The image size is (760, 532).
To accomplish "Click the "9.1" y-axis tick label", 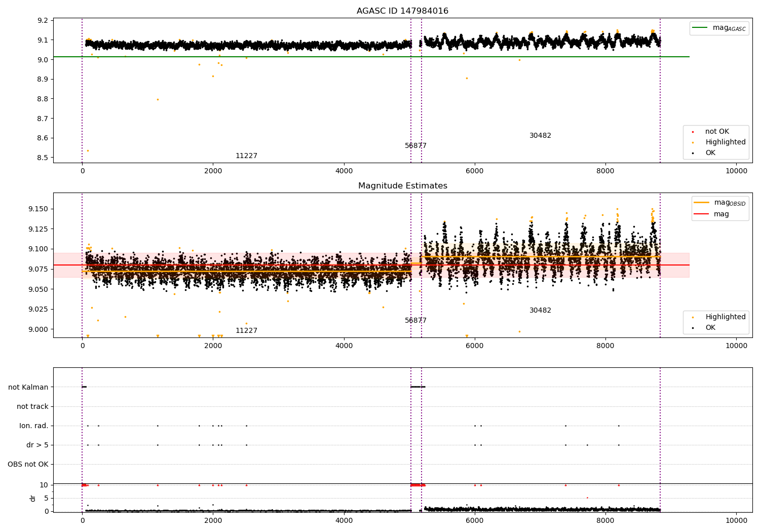I will 42,41.
